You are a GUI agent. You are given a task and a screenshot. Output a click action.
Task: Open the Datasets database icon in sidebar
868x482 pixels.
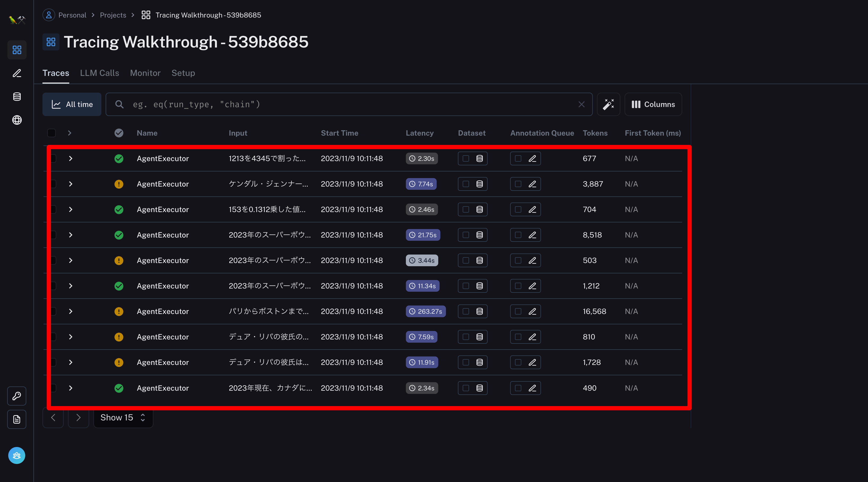click(17, 97)
